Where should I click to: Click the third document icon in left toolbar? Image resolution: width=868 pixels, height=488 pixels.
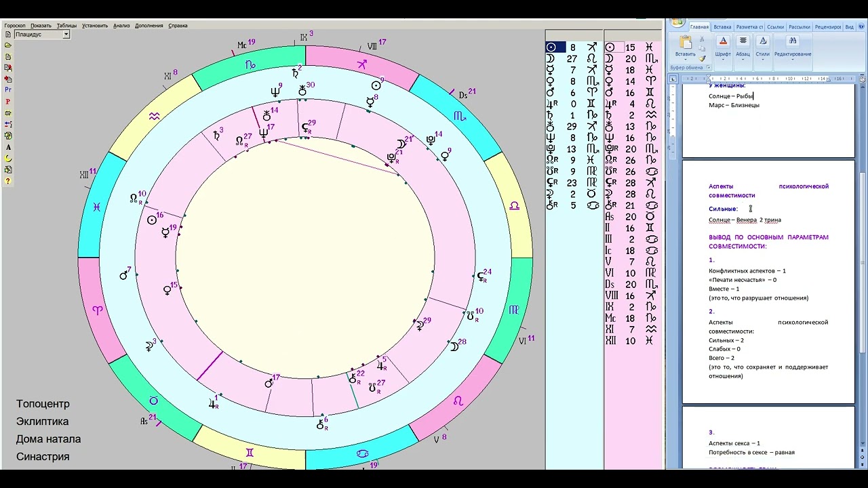[x=8, y=57]
